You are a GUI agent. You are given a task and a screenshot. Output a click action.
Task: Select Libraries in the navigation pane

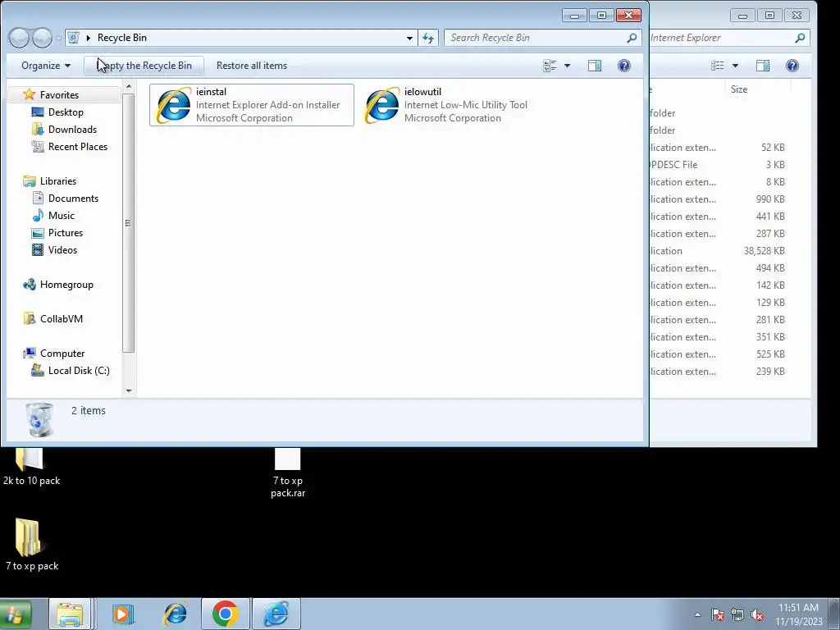pos(58,181)
